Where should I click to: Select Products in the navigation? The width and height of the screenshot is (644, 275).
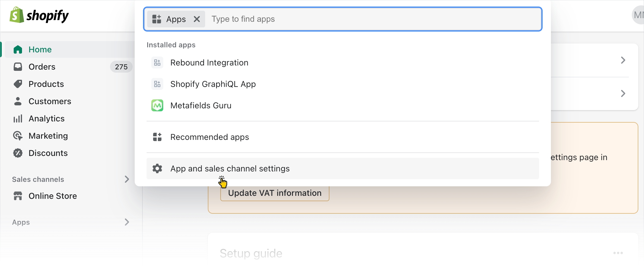pyautogui.click(x=46, y=84)
